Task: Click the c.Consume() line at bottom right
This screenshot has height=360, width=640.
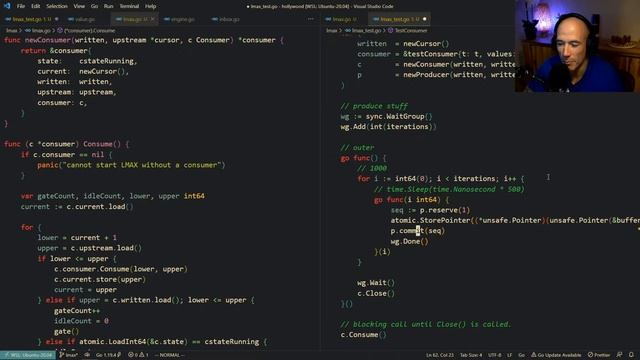Action: [x=363, y=335]
